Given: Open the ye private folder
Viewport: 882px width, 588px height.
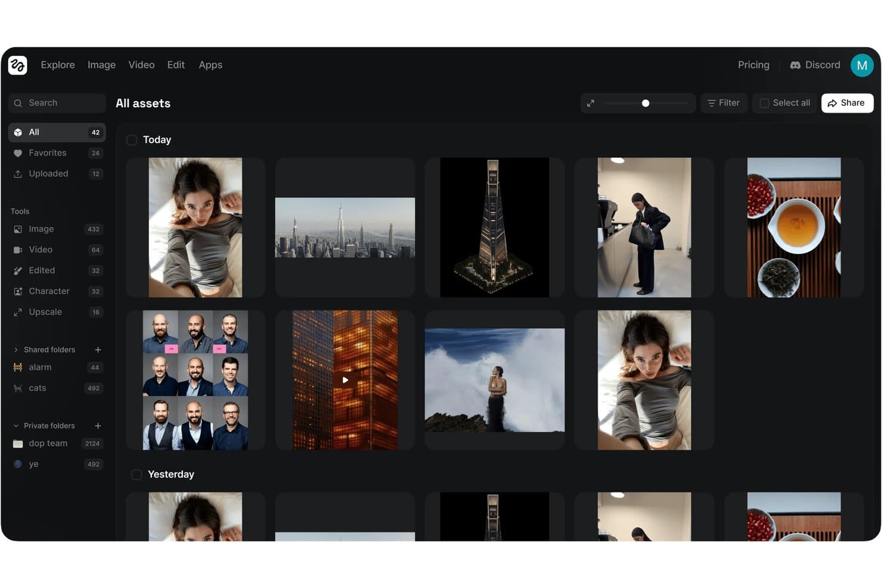Looking at the screenshot, I should (57, 465).
